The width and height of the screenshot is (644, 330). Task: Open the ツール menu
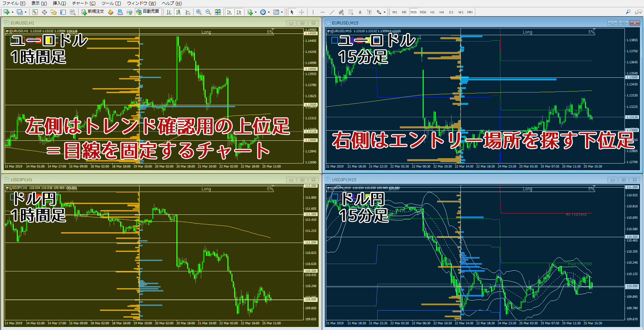(x=111, y=3)
